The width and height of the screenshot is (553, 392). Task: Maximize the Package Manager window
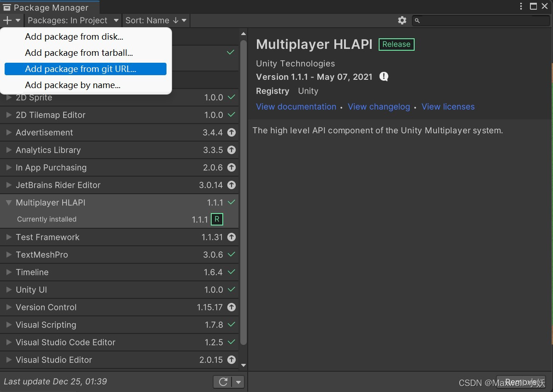click(x=533, y=6)
